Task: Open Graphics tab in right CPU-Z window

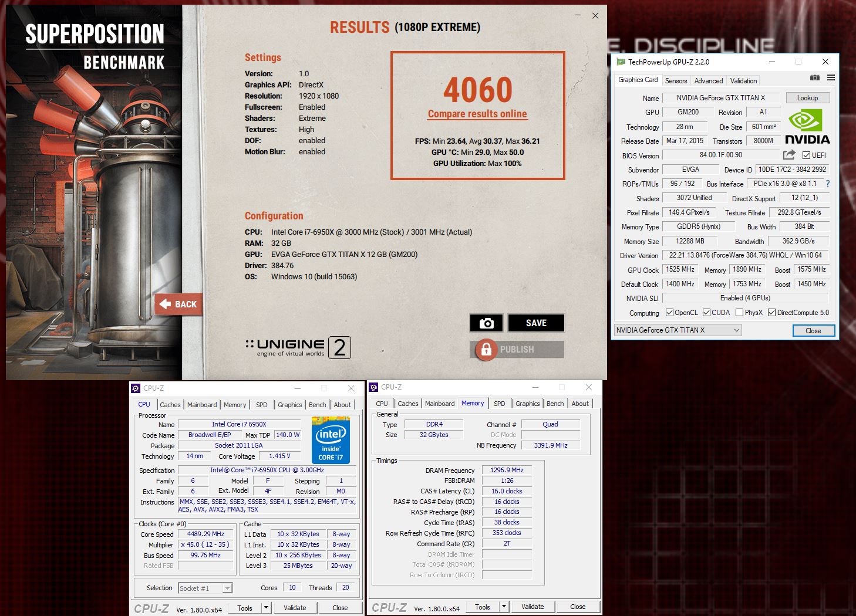Action: click(527, 404)
